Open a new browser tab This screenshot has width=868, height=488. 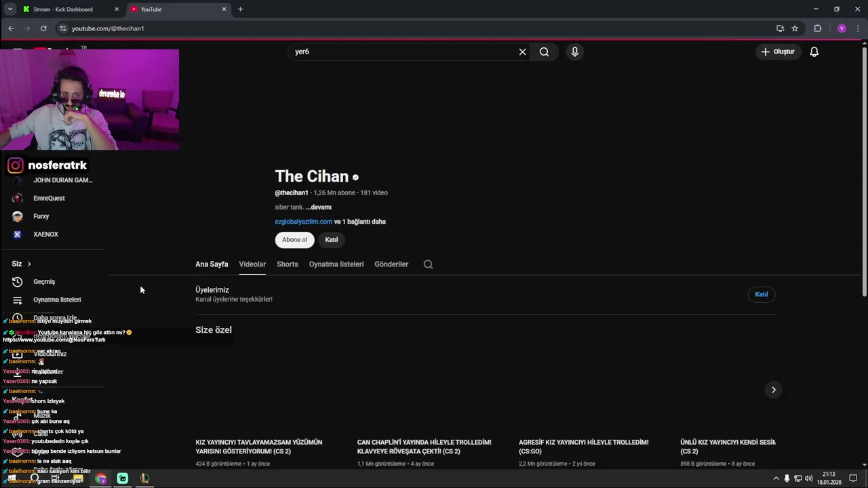pyautogui.click(x=240, y=9)
